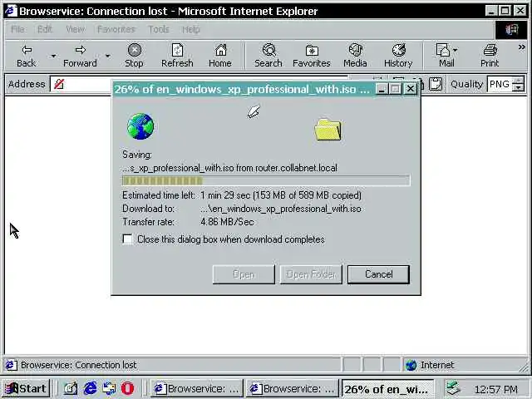Launch Opera from quick launch
The height and width of the screenshot is (399, 532).
click(127, 388)
